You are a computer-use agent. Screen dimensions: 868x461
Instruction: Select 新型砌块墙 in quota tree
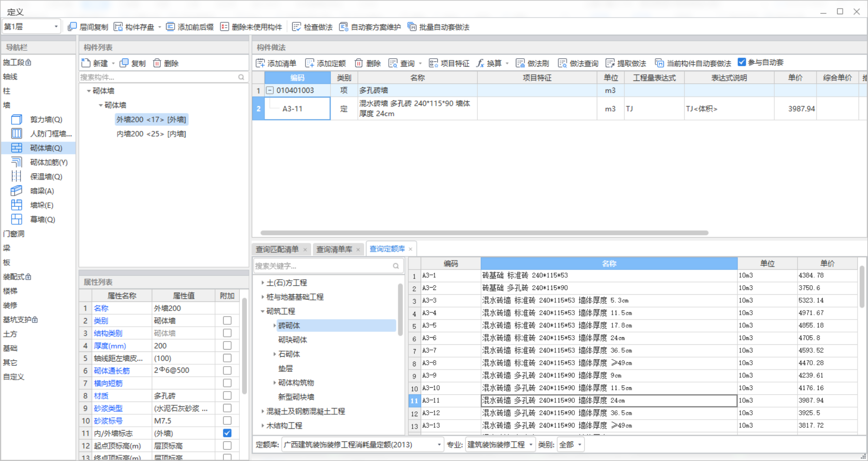[x=296, y=397]
